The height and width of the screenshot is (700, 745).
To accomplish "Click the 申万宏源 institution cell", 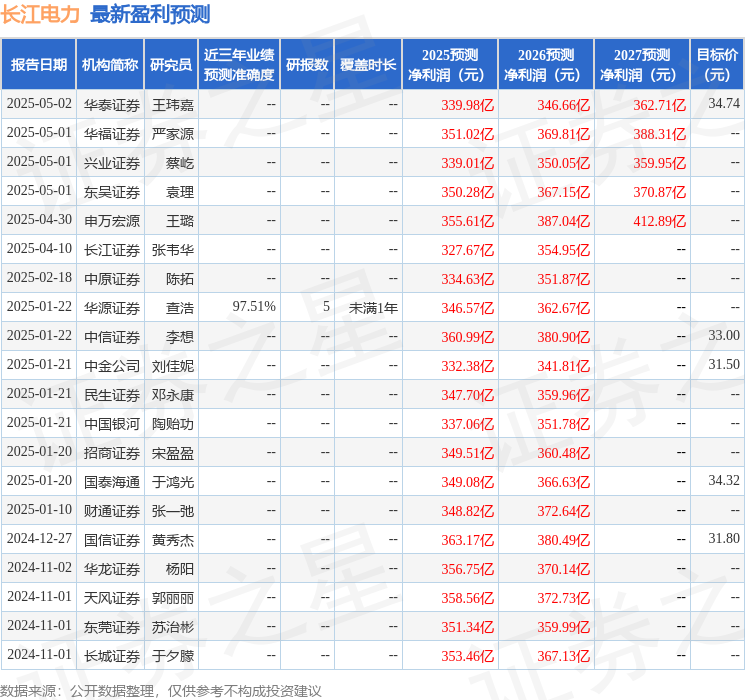I will [x=112, y=221].
